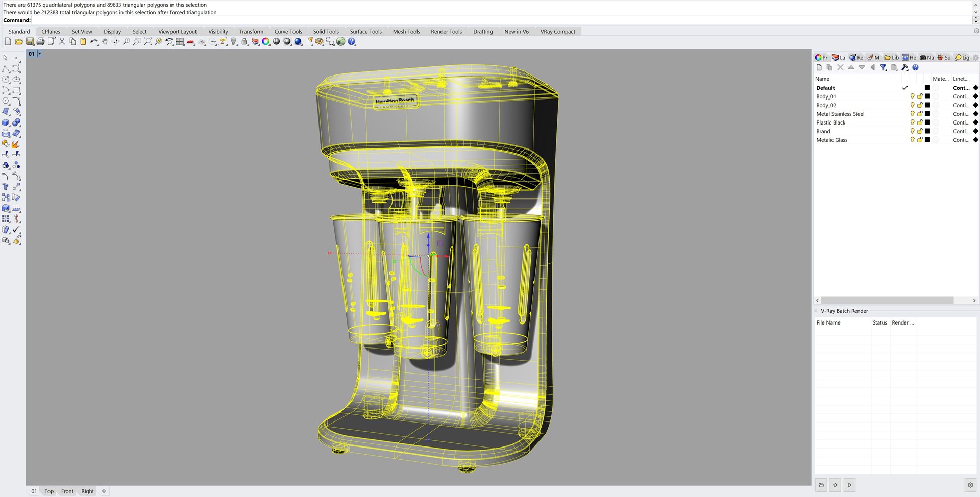
Task: Click the New file icon in Standard toolbar
Action: (x=8, y=42)
